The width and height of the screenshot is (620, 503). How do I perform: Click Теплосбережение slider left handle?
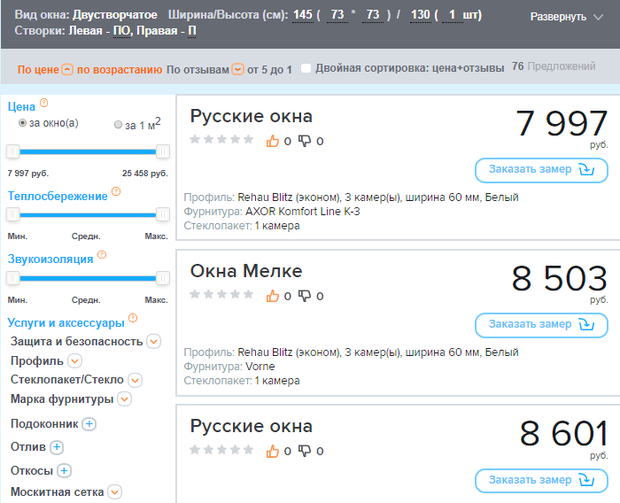pyautogui.click(x=13, y=214)
